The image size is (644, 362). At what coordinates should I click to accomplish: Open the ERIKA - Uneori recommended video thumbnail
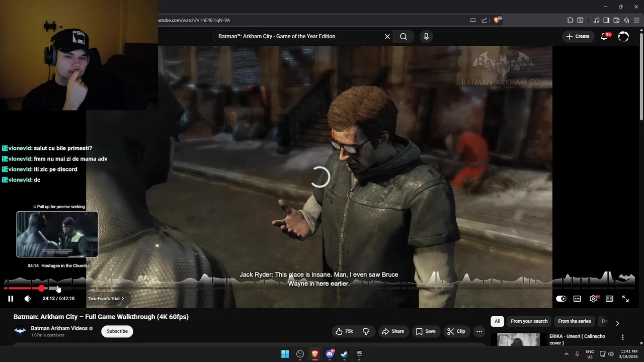pyautogui.click(x=518, y=340)
